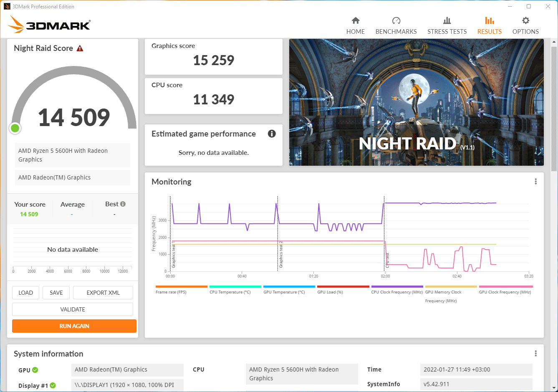Toggle the GPU Clock Frequency legend swatch
The width and height of the screenshot is (558, 392).
point(505,287)
